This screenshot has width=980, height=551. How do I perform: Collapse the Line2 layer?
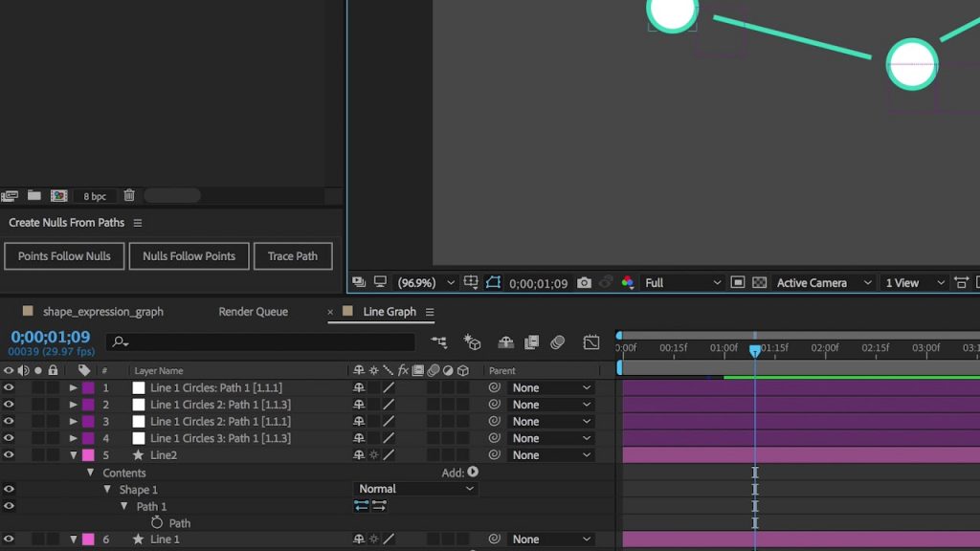[x=73, y=454]
